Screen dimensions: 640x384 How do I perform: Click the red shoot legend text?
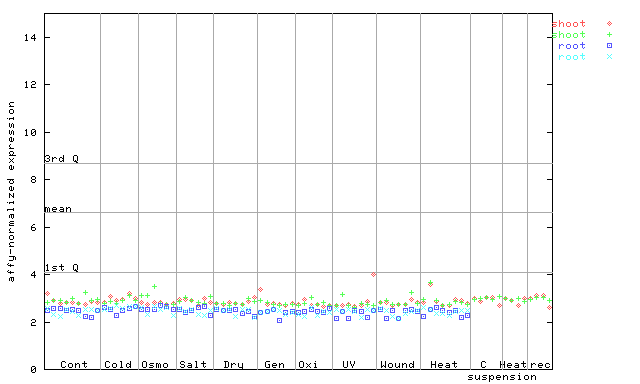569,24
